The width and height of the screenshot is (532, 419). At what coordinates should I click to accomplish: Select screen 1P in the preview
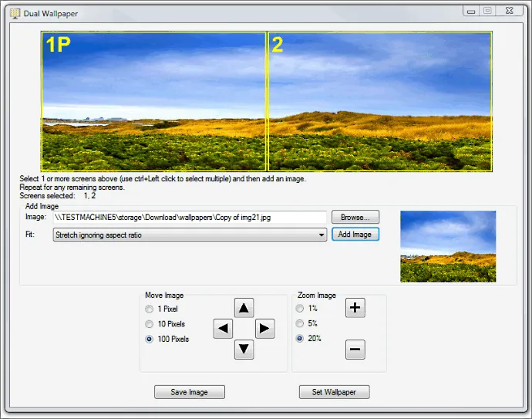pyautogui.click(x=153, y=101)
